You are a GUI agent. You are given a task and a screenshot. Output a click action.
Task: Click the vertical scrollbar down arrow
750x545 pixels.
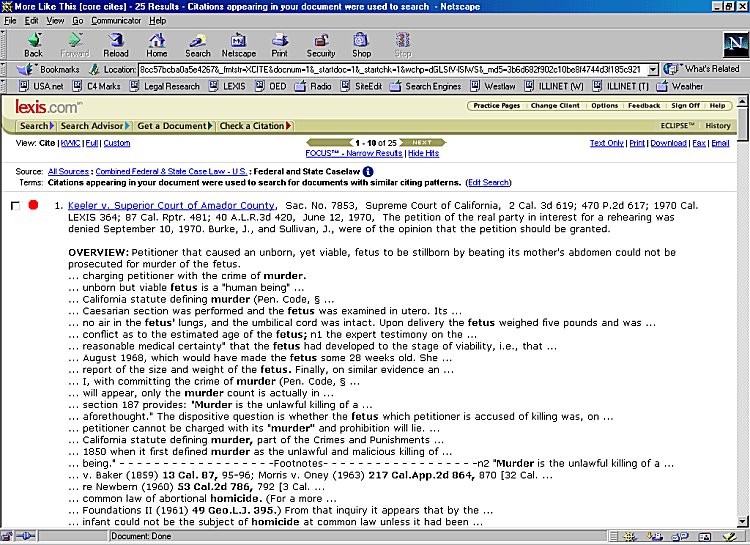click(x=742, y=522)
